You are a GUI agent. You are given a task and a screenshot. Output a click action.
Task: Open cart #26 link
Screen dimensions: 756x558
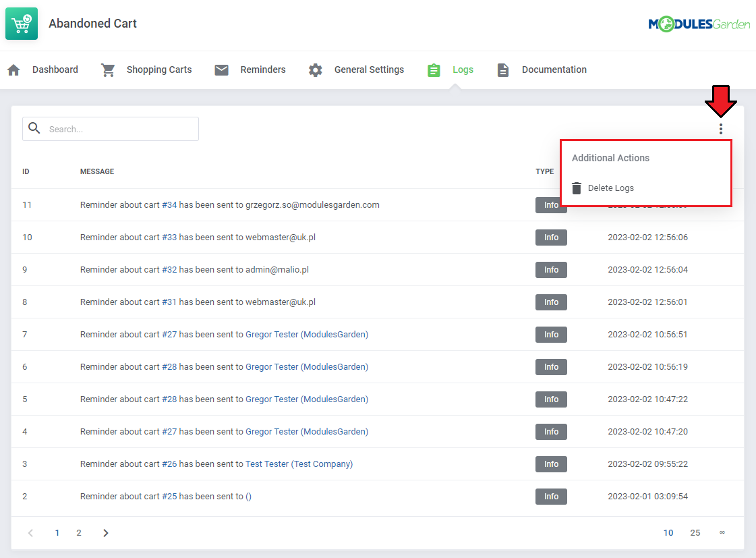pos(169,464)
